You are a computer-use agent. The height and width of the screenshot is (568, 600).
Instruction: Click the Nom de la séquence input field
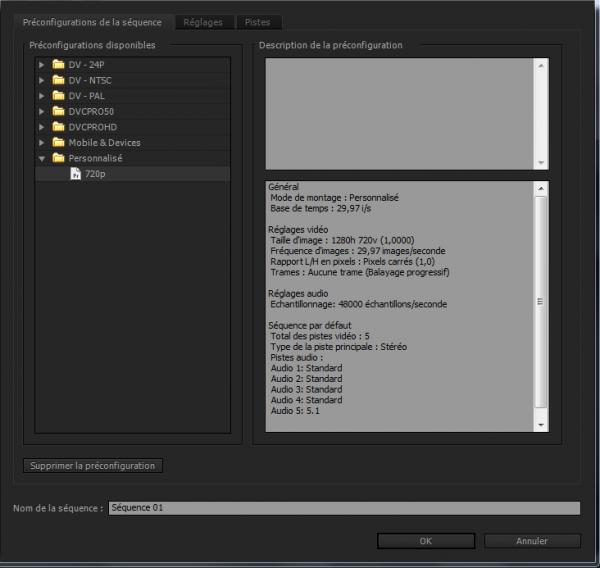(x=344, y=508)
